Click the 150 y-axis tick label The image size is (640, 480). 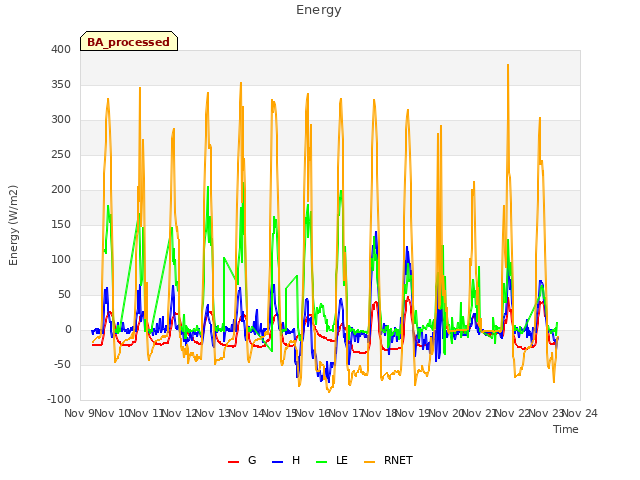click(61, 224)
